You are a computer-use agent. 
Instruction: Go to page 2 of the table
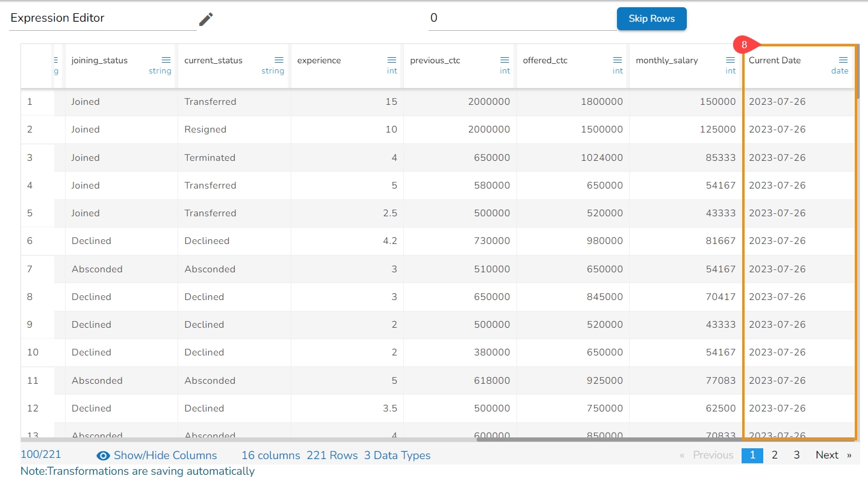(x=775, y=455)
